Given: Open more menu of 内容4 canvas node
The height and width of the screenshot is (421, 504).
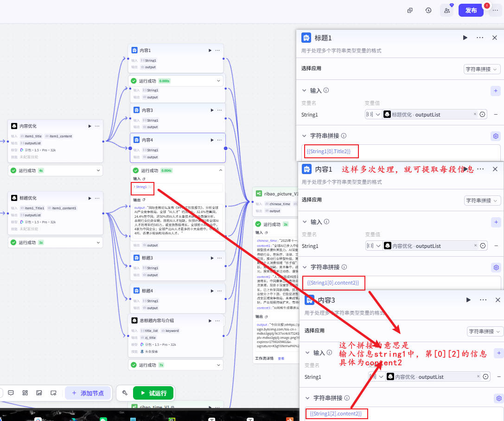Looking at the screenshot, I should tap(219, 140).
